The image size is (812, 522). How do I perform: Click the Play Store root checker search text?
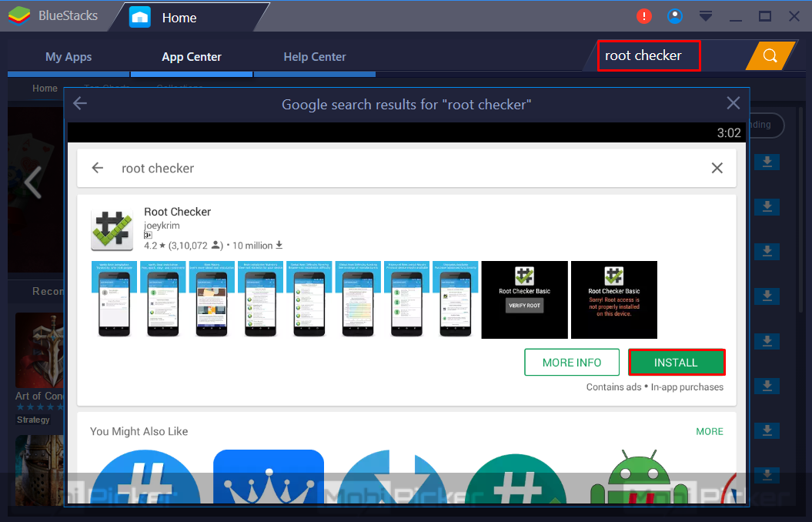click(x=158, y=169)
